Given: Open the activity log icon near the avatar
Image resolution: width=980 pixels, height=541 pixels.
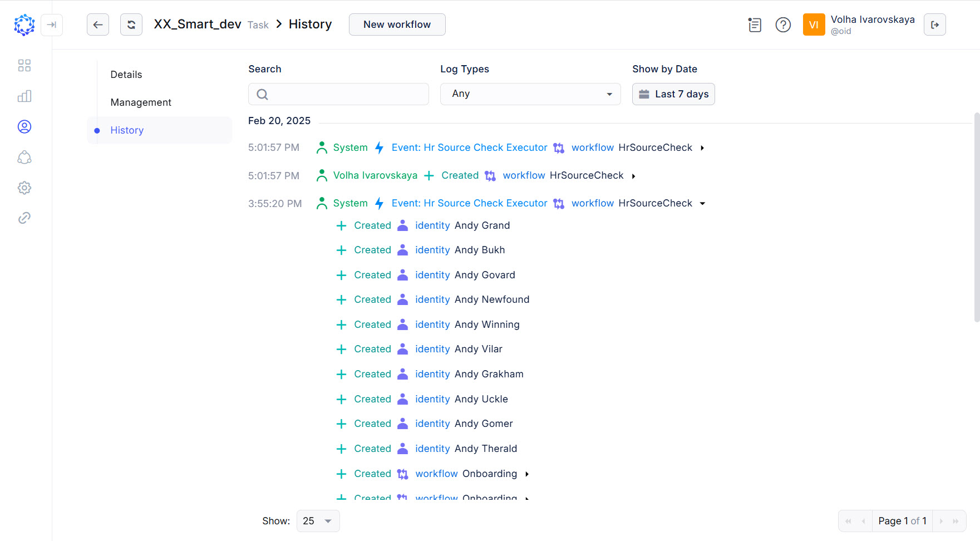Looking at the screenshot, I should (x=755, y=24).
